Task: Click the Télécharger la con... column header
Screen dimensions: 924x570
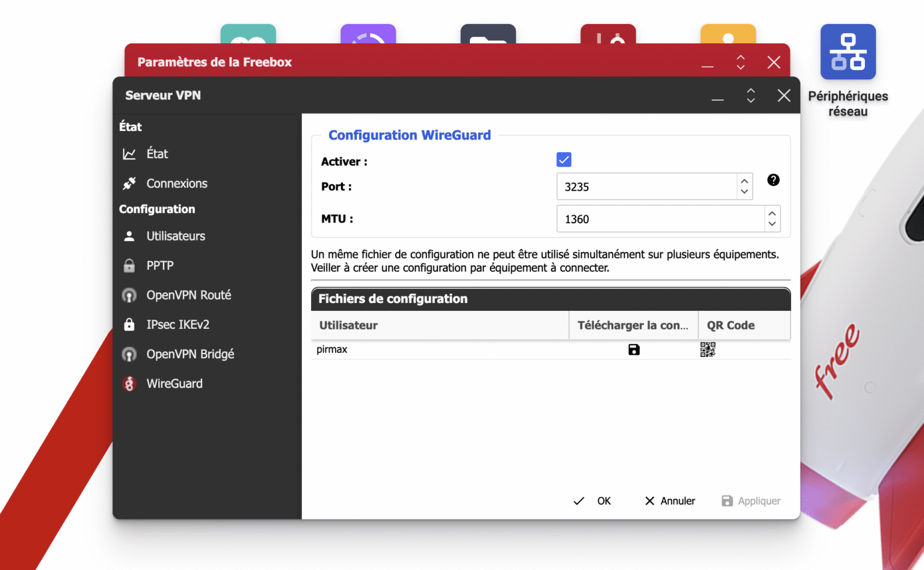Action: click(x=633, y=325)
